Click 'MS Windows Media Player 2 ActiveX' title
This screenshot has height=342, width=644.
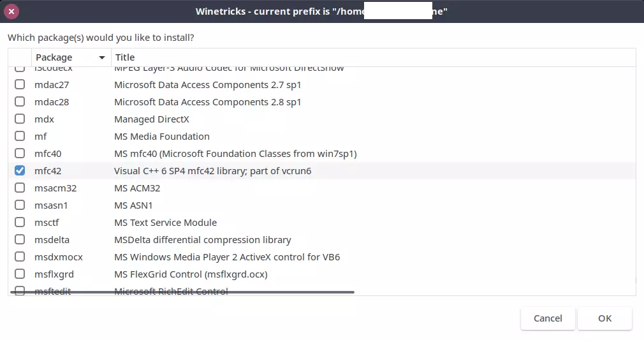227,257
